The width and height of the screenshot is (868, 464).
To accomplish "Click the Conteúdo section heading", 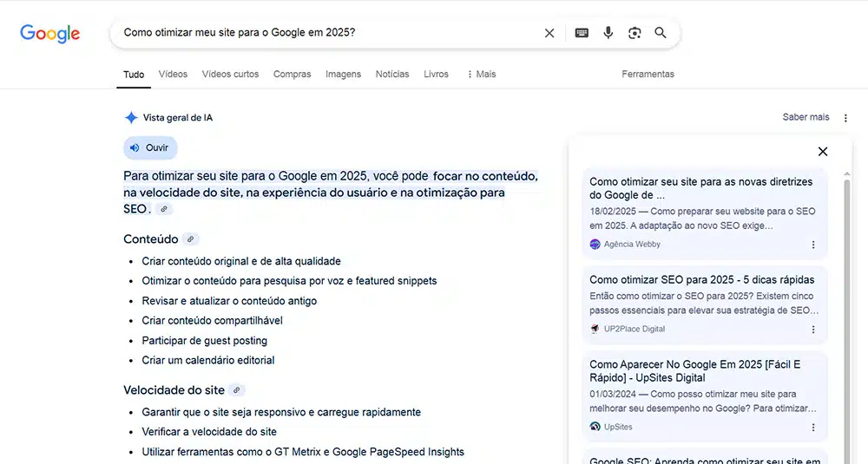I will point(150,239).
